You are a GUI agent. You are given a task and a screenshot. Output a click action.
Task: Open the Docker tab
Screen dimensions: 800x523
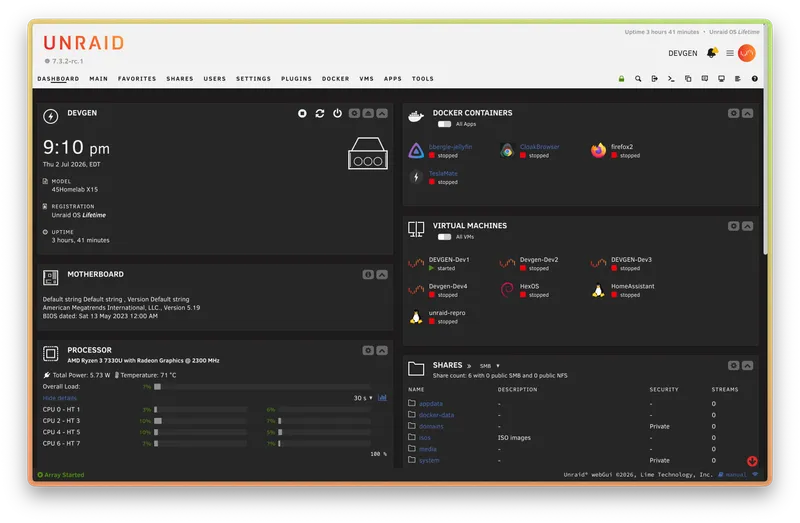coord(335,79)
